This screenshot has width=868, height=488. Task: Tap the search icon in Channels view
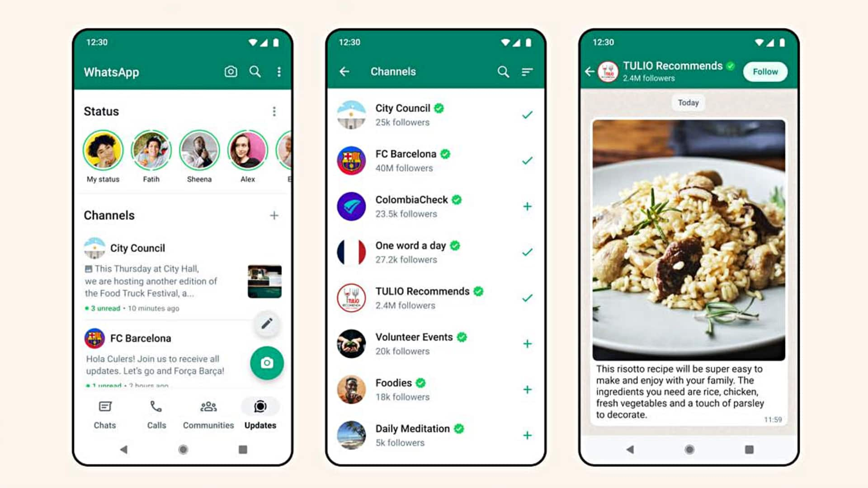503,71
